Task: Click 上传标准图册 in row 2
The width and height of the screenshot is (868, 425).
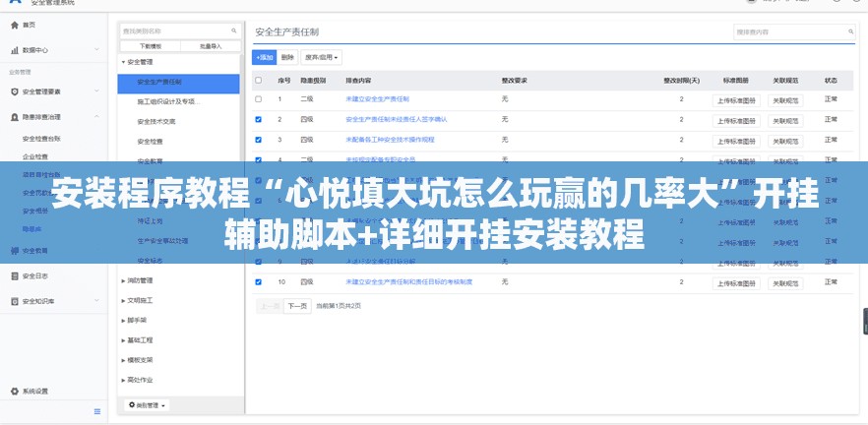Action: 736,121
